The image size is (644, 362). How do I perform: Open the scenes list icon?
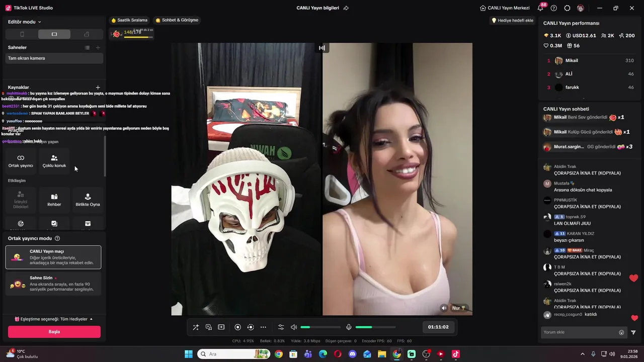click(87, 48)
